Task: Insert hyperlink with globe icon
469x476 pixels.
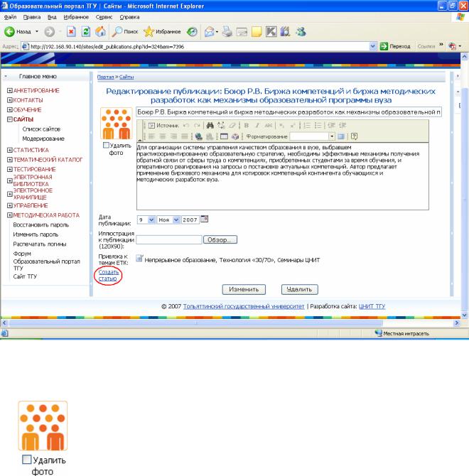Action: point(199,136)
